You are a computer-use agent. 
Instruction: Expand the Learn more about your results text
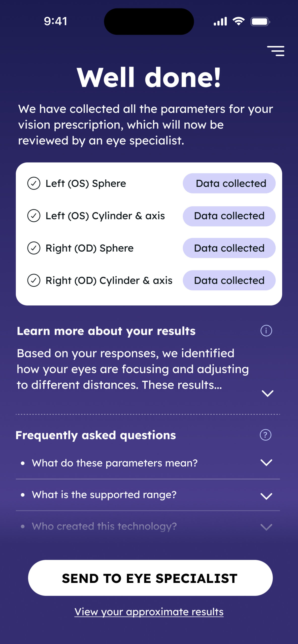tap(268, 393)
